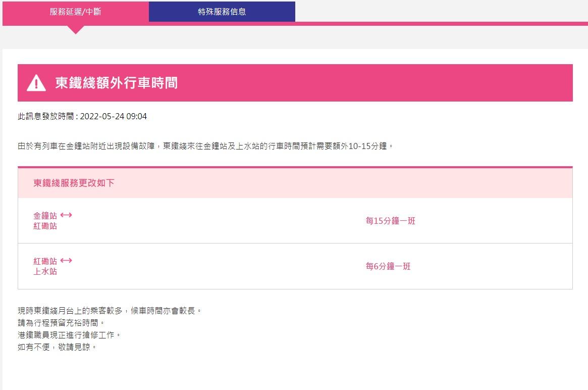This screenshot has width=588, height=390.
Task: Click the warning triangle icon in the alert banner
Action: [x=36, y=83]
